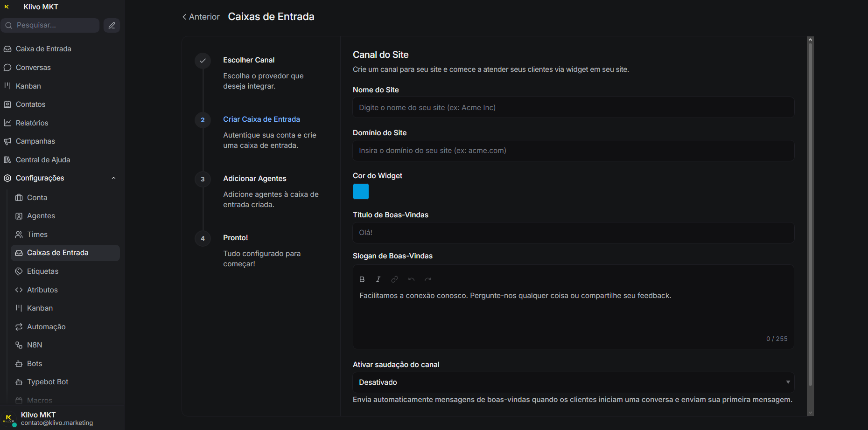This screenshot has width=868, height=430.
Task: Click the top-level Kanban icon in sidebar
Action: coord(7,86)
